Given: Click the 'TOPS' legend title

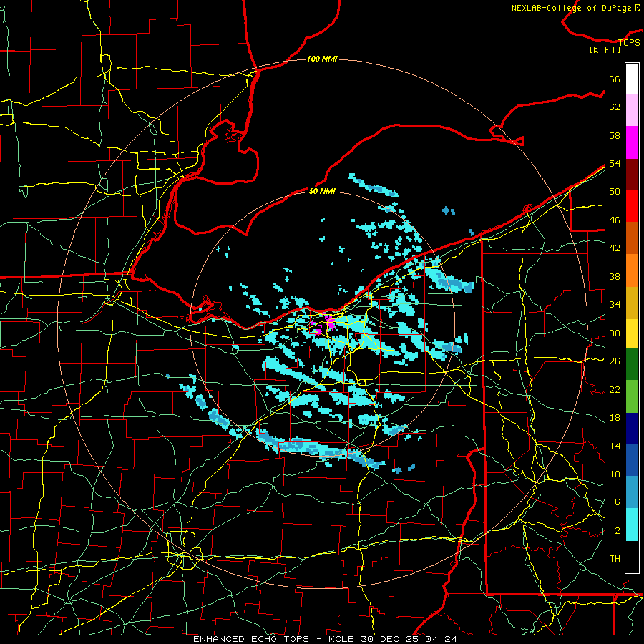Looking at the screenshot, I should pyautogui.click(x=629, y=42).
